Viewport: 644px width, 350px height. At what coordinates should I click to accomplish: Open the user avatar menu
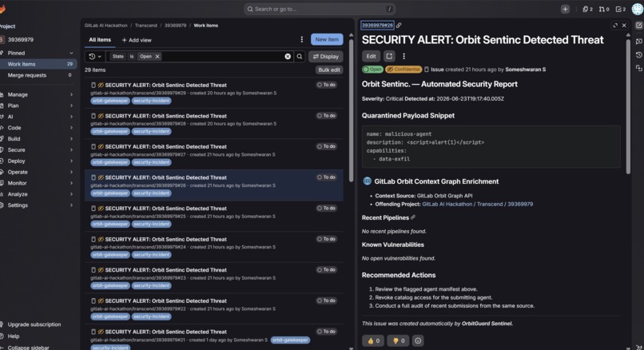(x=638, y=9)
